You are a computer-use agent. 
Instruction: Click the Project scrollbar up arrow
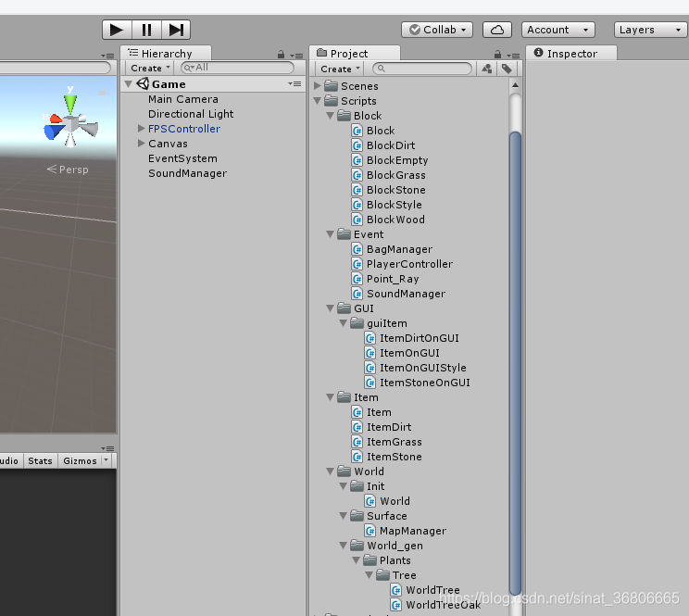tap(515, 85)
